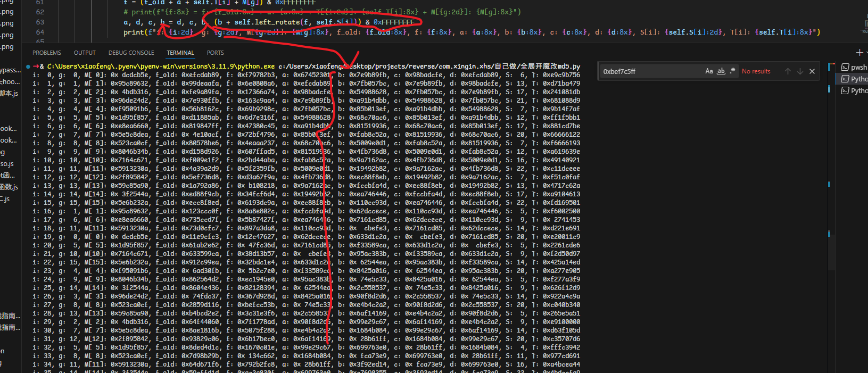Click f value 0x6e0808a6 in terminal
868x373 pixels.
tap(257, 84)
